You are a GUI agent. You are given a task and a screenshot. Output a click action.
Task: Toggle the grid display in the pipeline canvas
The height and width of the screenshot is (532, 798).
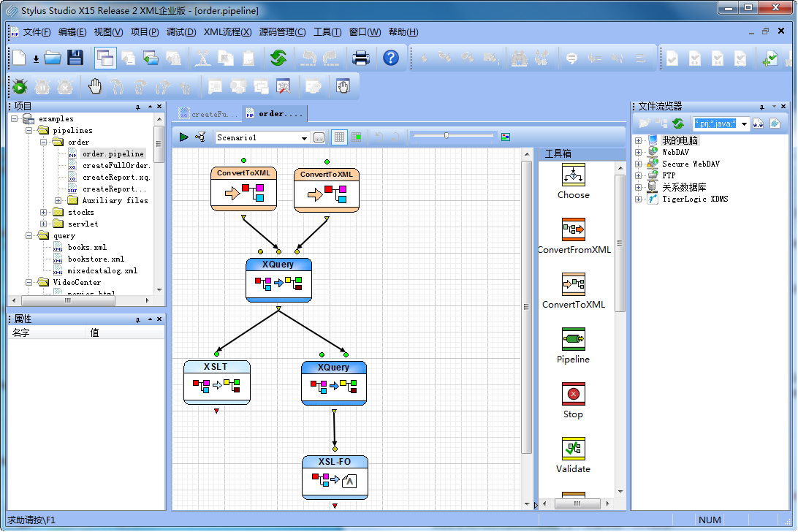339,136
